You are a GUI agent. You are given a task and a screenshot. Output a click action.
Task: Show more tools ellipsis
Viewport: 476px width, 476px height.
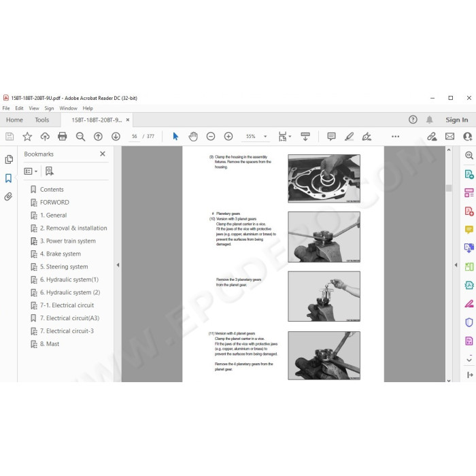point(395,137)
